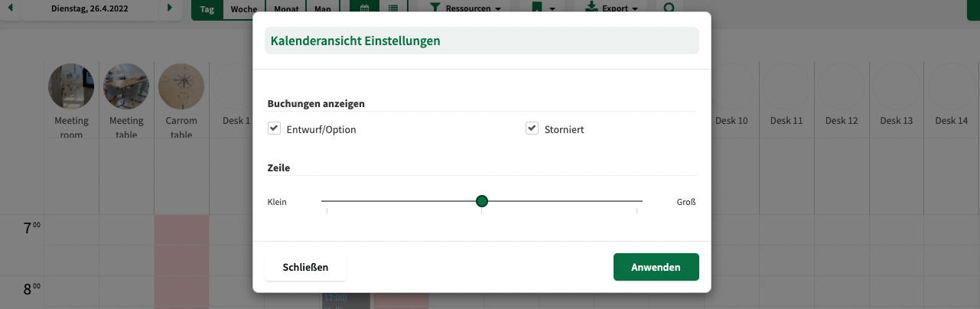Click the 8:00 time row label

[x=31, y=289]
